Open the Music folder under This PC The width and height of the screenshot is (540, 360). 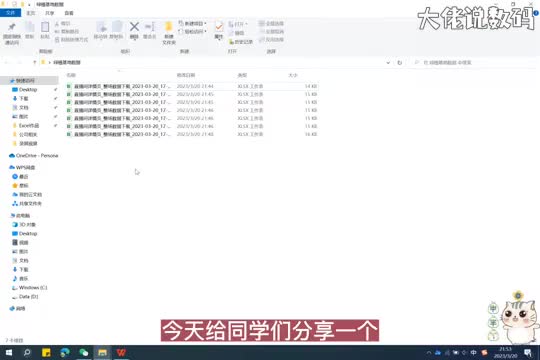point(23,278)
